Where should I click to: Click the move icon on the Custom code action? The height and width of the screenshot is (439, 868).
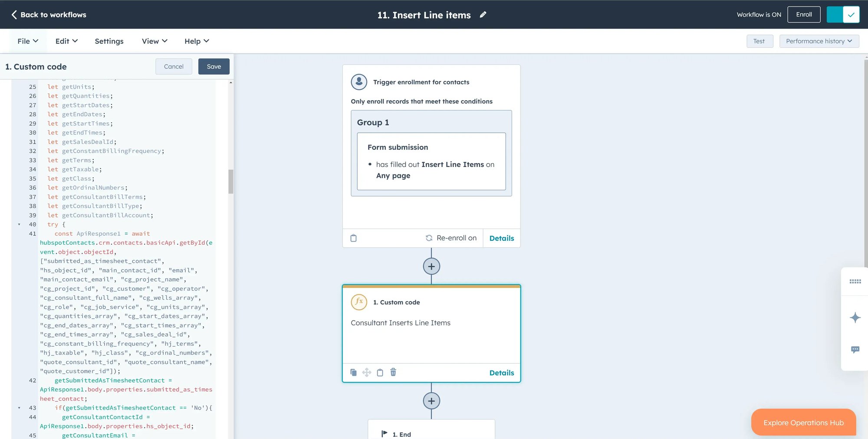pyautogui.click(x=367, y=372)
